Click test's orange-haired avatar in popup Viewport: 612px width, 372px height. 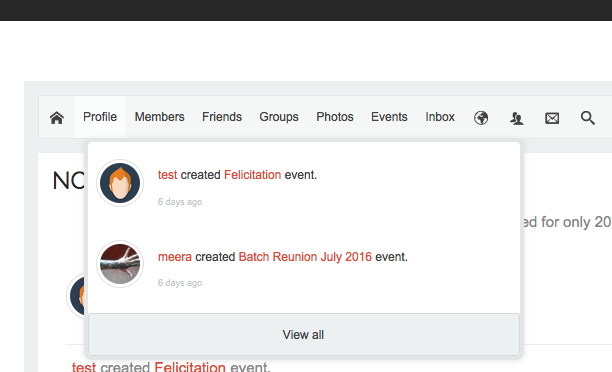(x=120, y=183)
